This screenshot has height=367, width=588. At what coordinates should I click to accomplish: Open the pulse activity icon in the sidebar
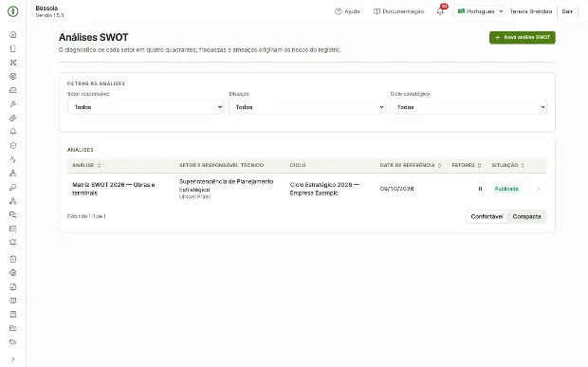coord(12,159)
